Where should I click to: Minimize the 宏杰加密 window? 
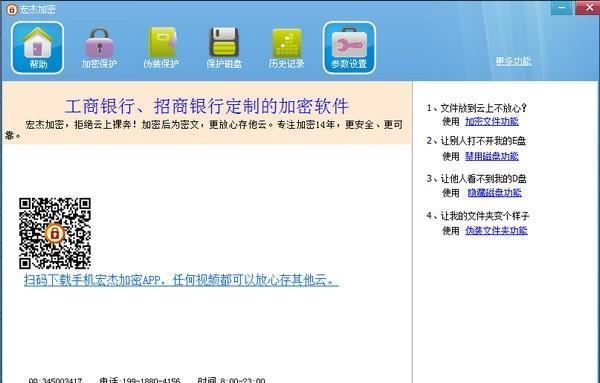pyautogui.click(x=562, y=8)
